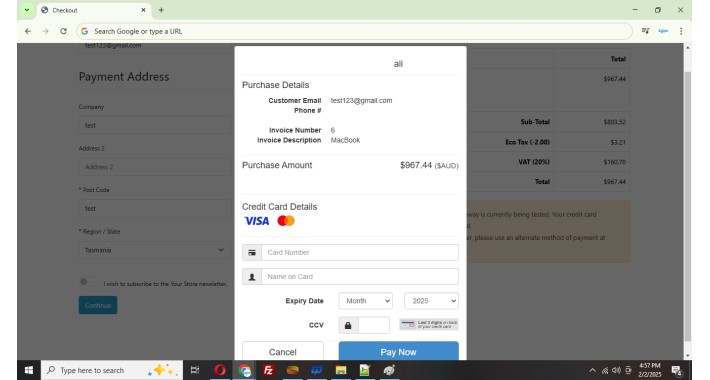Focus the Card Number field
710x380 pixels.
360,252
